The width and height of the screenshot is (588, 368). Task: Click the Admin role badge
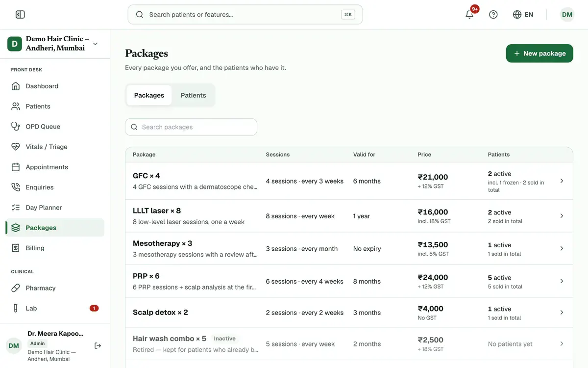coord(37,343)
